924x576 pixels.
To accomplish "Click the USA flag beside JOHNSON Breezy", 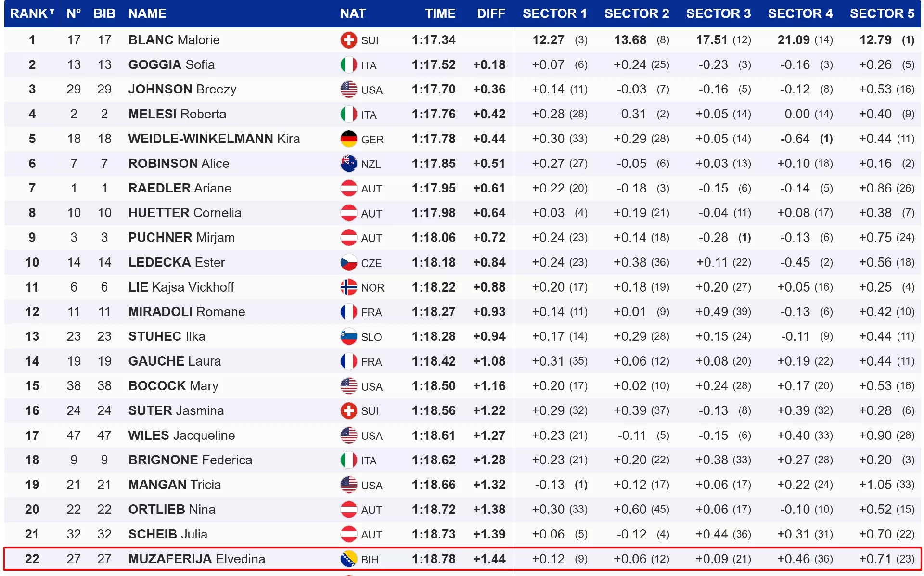I will (x=348, y=90).
